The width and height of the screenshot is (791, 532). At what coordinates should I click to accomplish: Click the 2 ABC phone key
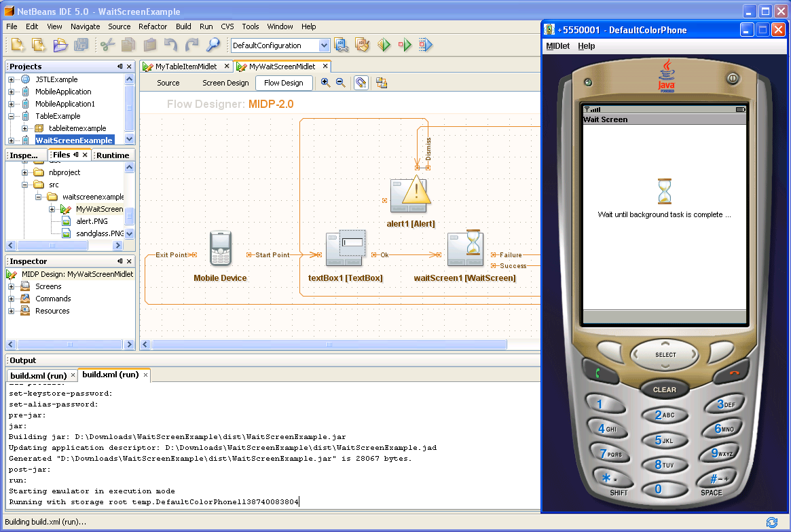(665, 415)
